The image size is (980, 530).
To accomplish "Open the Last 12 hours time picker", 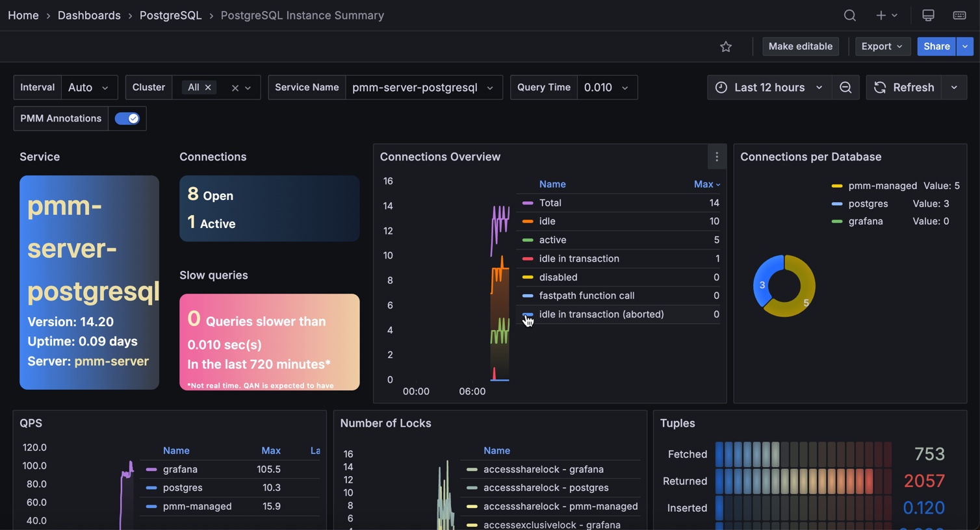I will [x=769, y=88].
